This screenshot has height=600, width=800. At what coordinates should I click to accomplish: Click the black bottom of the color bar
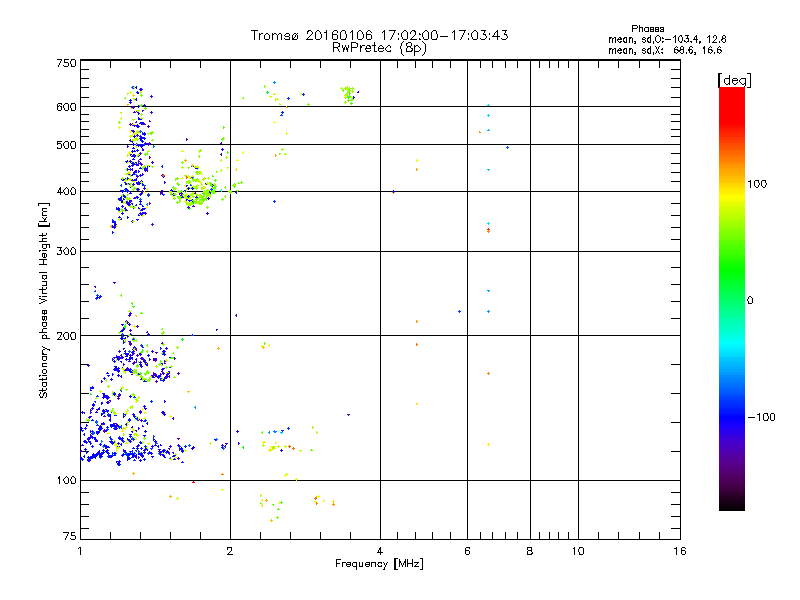(732, 503)
